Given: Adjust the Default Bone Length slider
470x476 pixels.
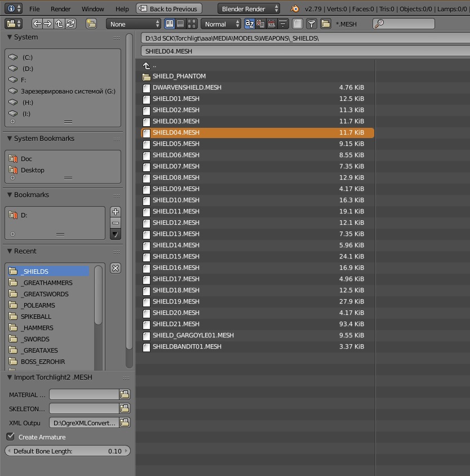Looking at the screenshot, I should click(68, 451).
